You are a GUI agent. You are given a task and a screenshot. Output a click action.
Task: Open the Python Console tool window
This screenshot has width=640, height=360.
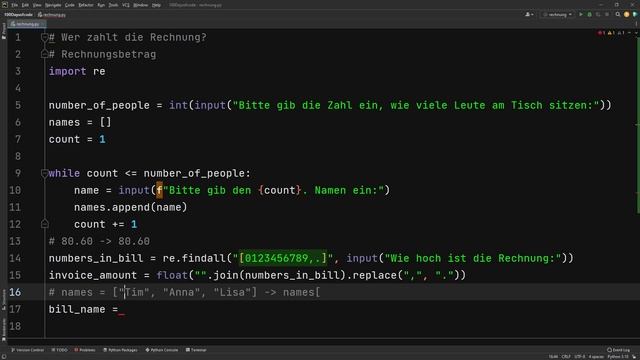pos(162,350)
